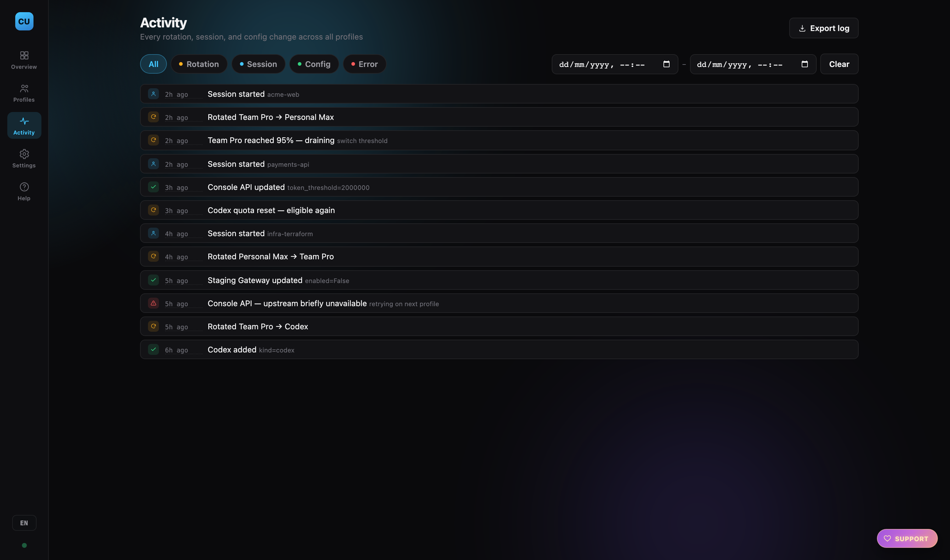
Task: Click the CU app logo
Action: click(24, 22)
